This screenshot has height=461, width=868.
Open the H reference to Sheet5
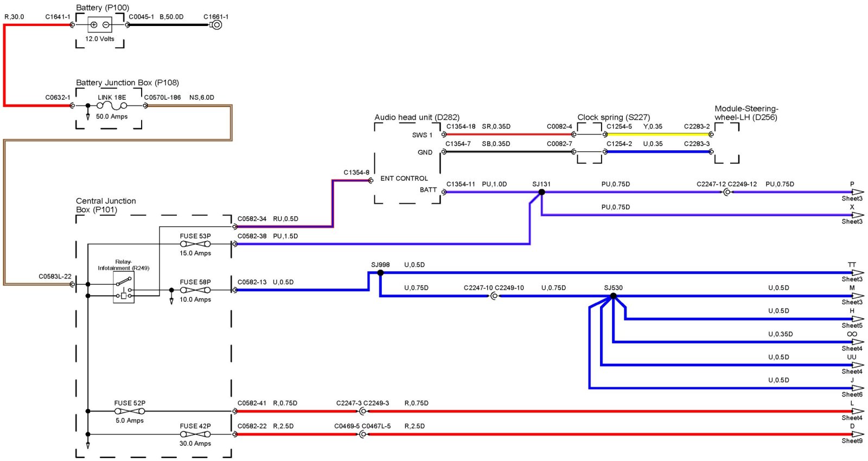857,319
